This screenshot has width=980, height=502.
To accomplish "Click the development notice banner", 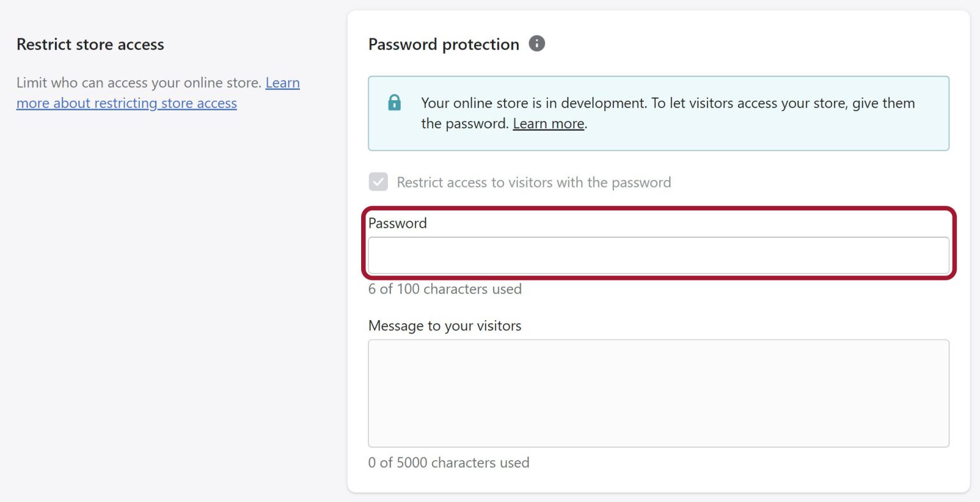I will 658,113.
